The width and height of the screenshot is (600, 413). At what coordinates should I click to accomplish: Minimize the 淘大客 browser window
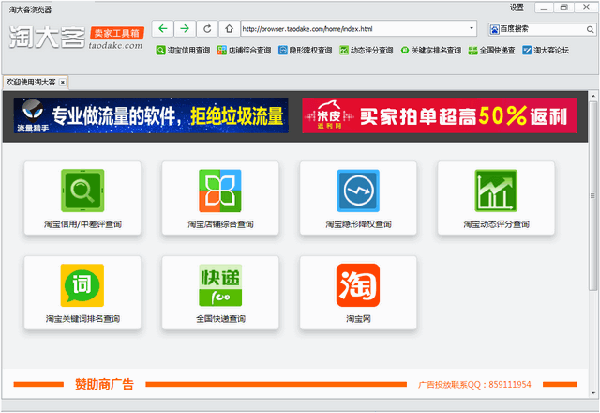pos(544,8)
